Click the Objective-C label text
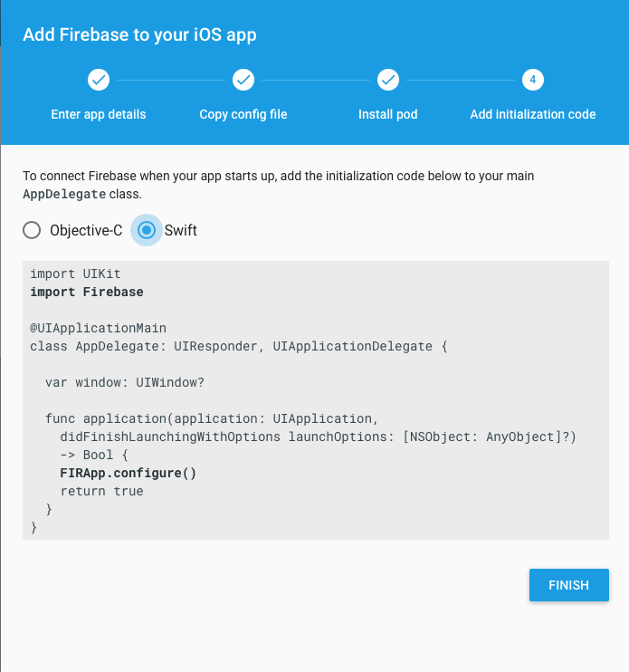This screenshot has width=629, height=672. tap(86, 231)
